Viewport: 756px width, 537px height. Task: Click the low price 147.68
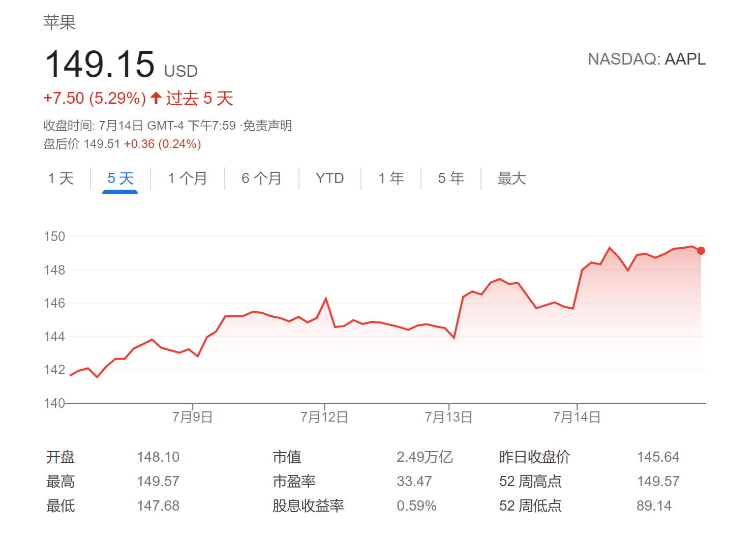(x=158, y=506)
